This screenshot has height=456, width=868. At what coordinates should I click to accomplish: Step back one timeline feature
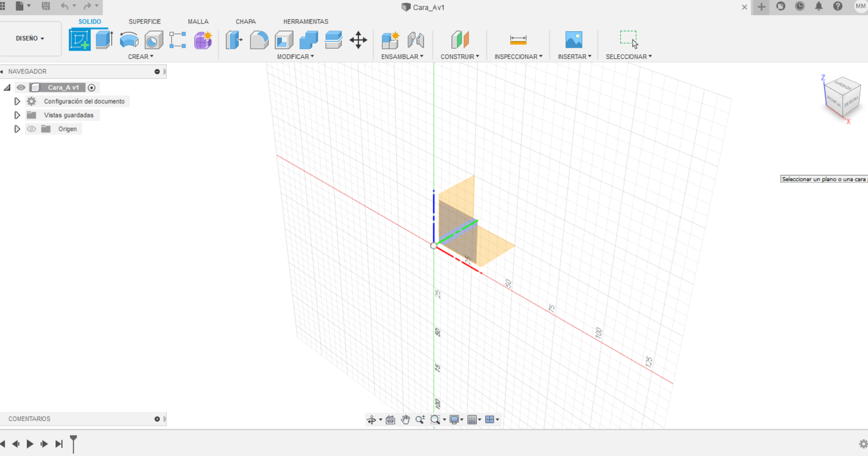pos(16,444)
